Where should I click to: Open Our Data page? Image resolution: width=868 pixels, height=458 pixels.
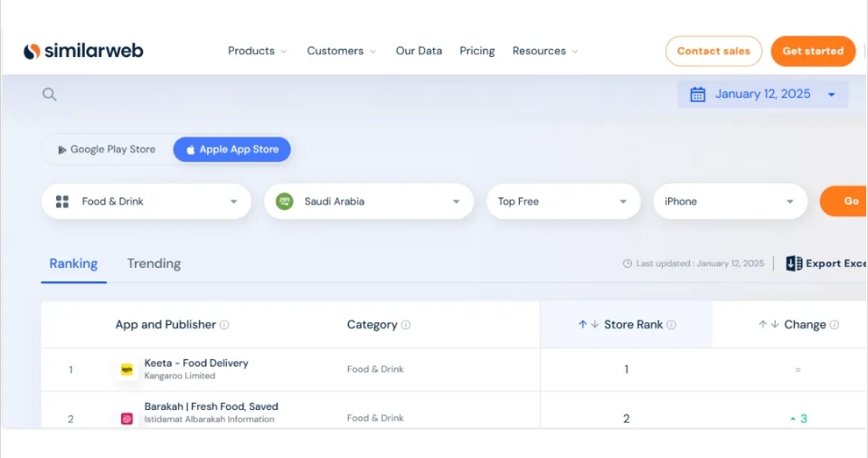[419, 51]
